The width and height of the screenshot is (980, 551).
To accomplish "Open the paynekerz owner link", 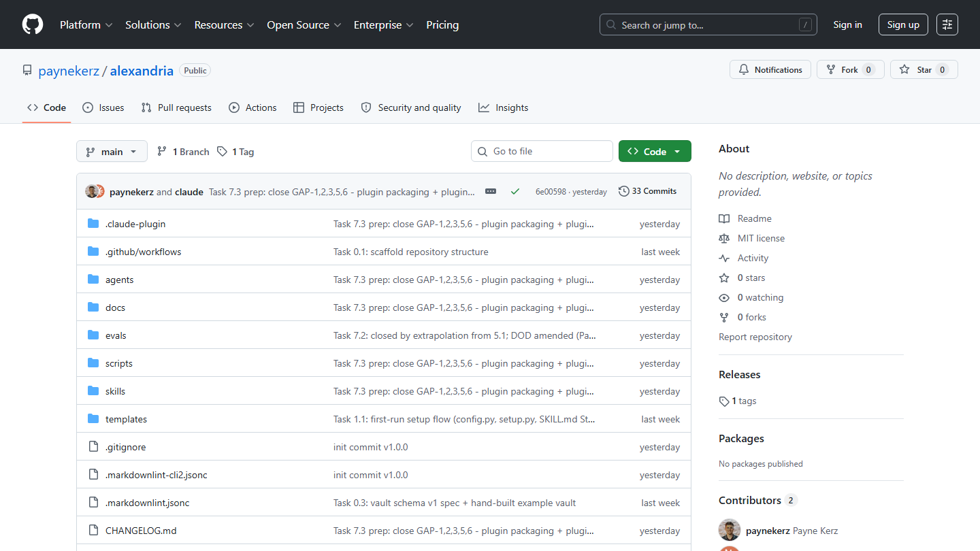I will pyautogui.click(x=69, y=71).
